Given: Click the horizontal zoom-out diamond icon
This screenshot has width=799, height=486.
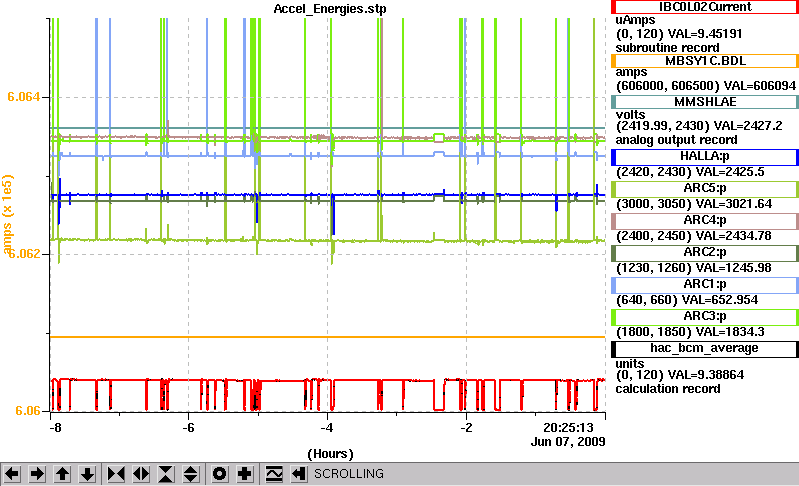Looking at the screenshot, I should coord(141,474).
